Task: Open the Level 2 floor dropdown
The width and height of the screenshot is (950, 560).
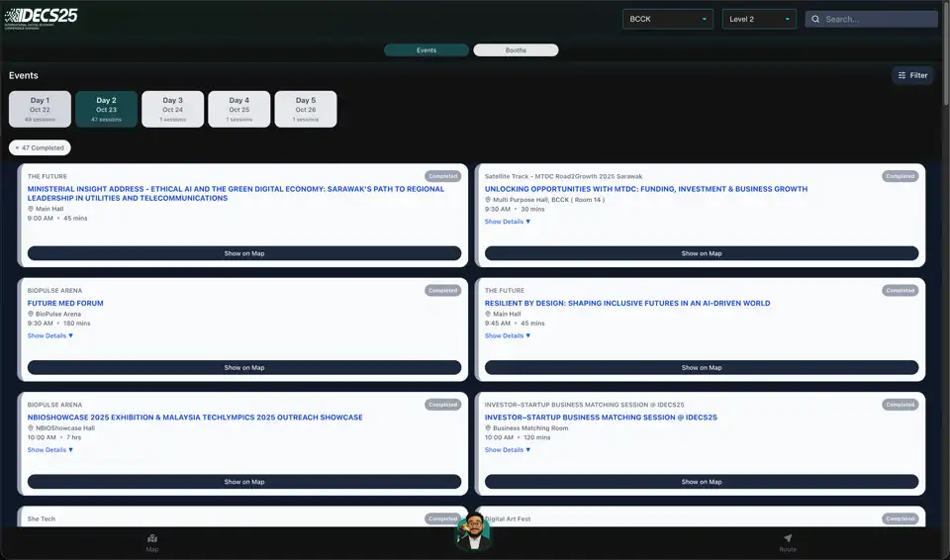Action: (x=759, y=20)
